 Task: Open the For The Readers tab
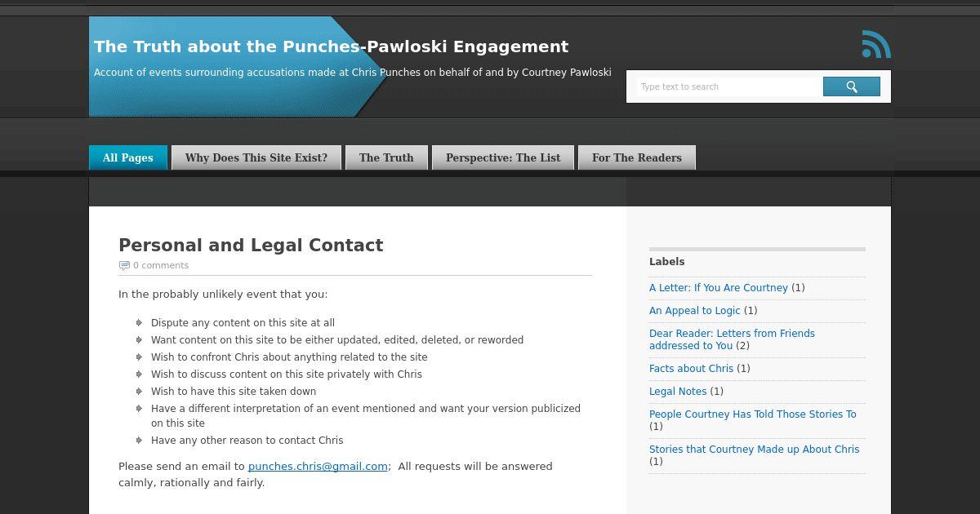(x=637, y=157)
